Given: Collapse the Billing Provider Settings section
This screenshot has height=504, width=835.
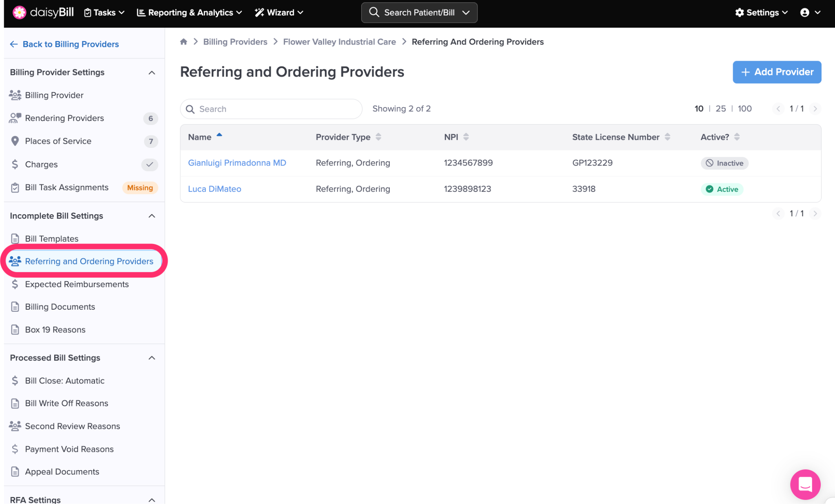Looking at the screenshot, I should pyautogui.click(x=152, y=73).
